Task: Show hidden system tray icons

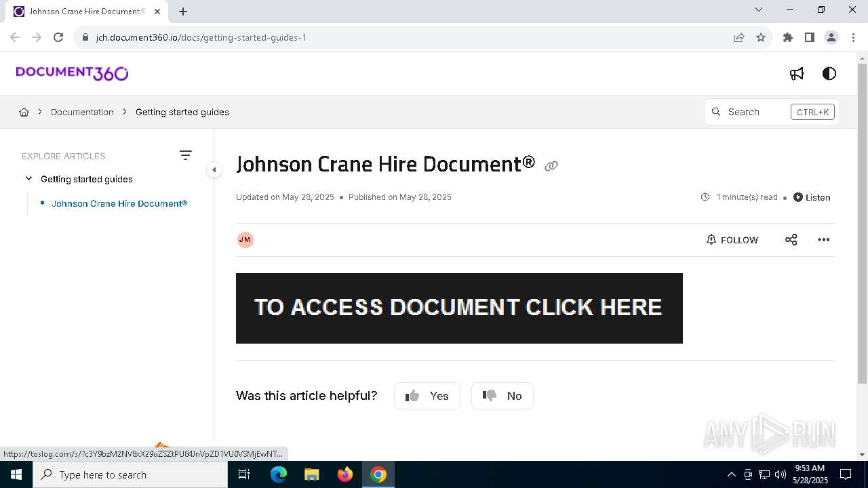Action: pyautogui.click(x=731, y=474)
